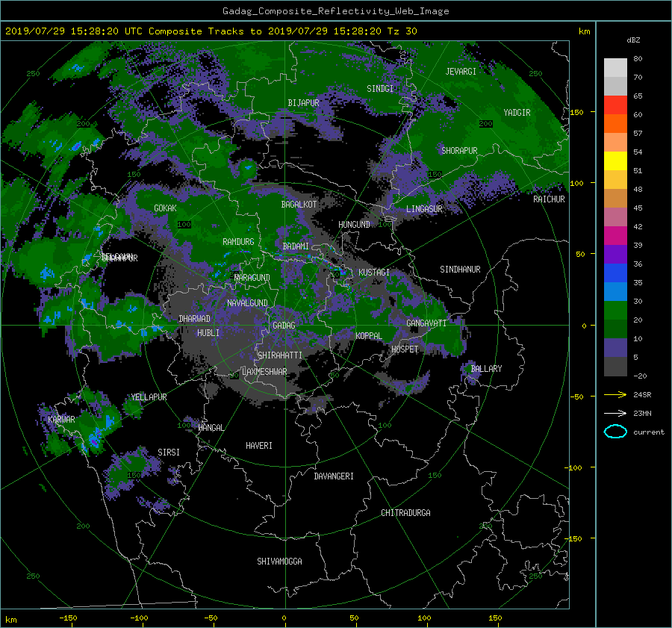Click the HOSPET city label

(x=405, y=349)
